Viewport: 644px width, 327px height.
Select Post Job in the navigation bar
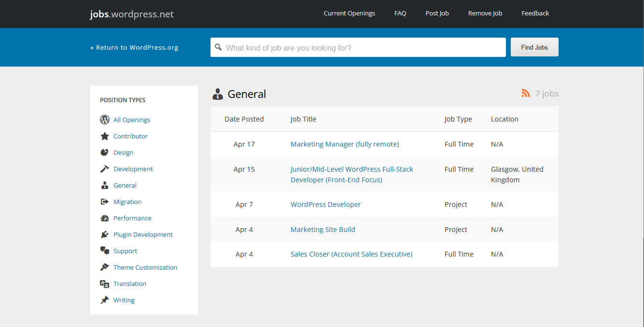pos(437,13)
